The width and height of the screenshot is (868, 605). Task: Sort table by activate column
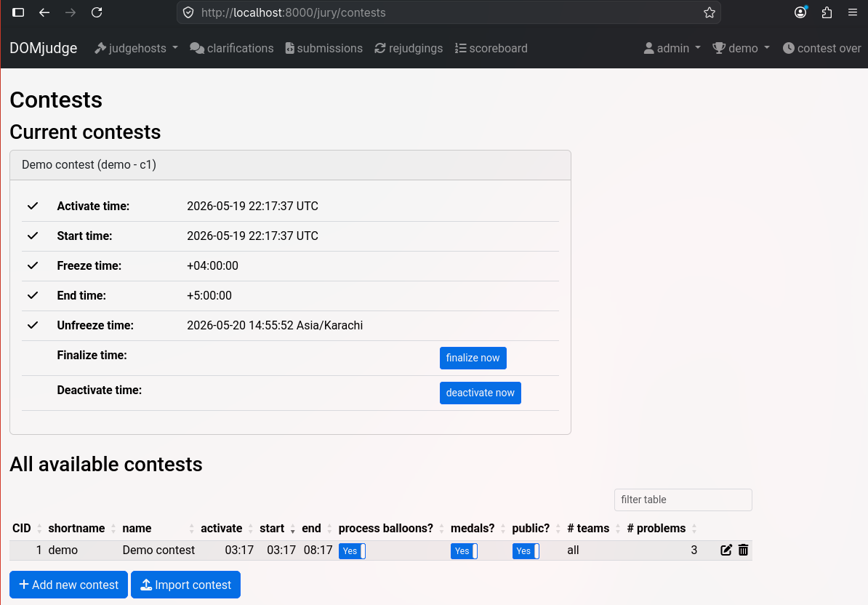pyautogui.click(x=226, y=528)
